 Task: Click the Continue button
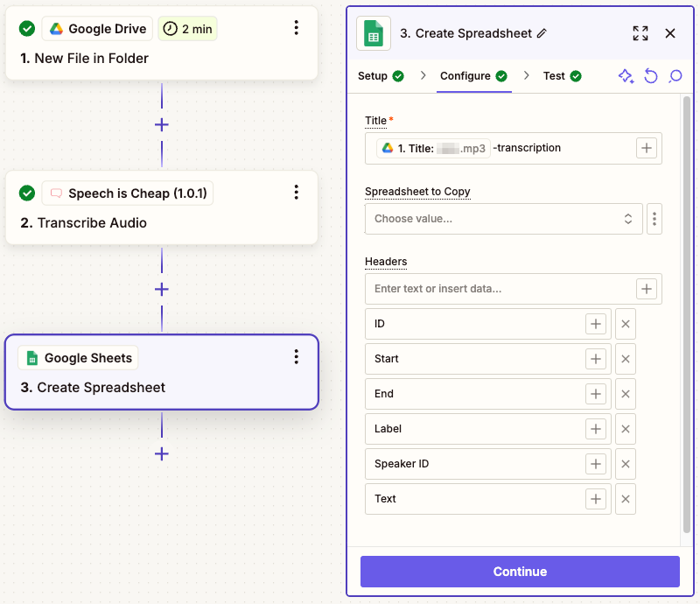(x=520, y=572)
